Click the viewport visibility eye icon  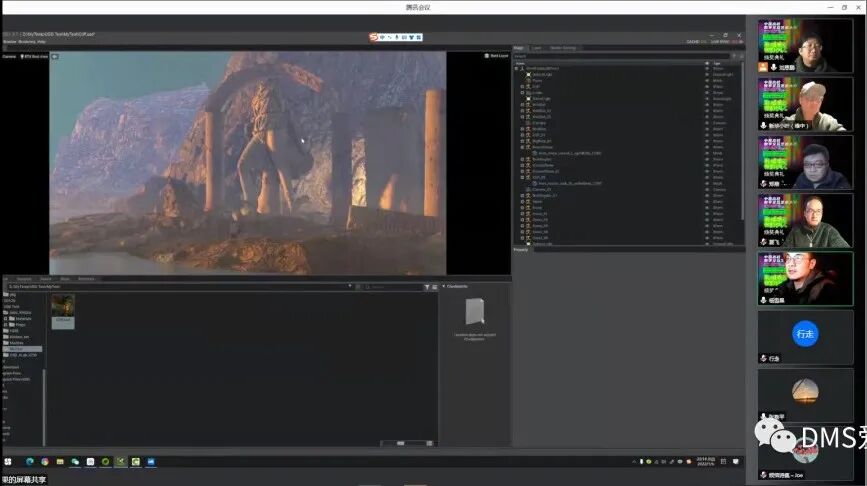tap(55, 56)
